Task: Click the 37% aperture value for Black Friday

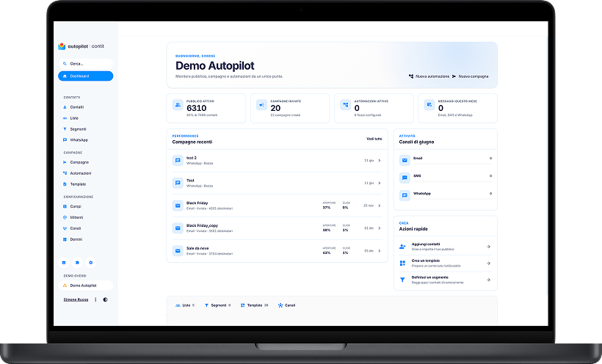Action: click(x=327, y=208)
